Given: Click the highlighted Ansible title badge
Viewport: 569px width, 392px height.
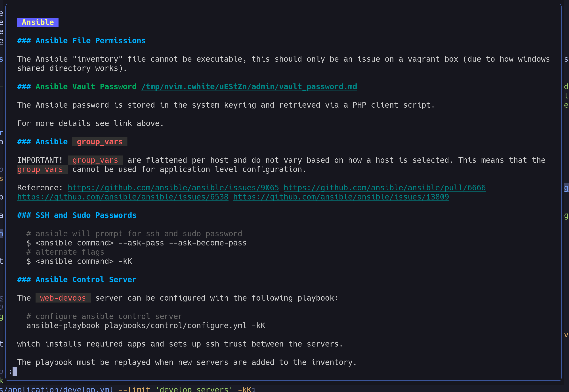Looking at the screenshot, I should pos(38,22).
